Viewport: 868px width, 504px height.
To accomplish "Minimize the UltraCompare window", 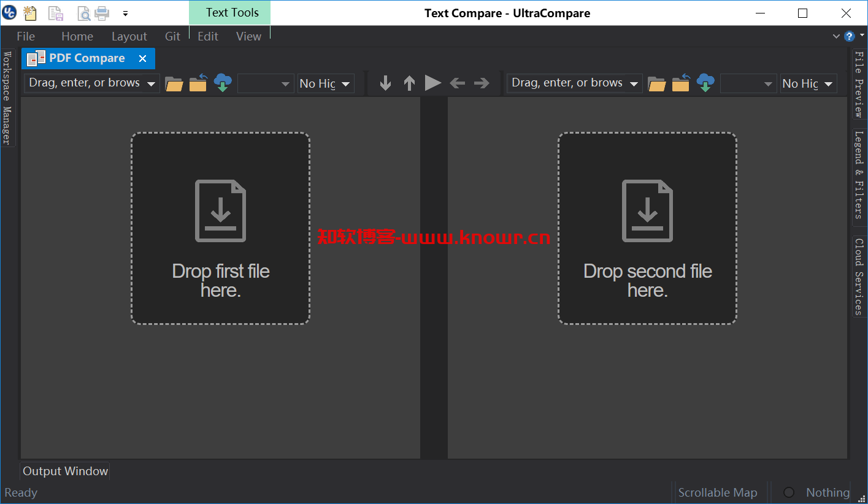I will point(761,13).
